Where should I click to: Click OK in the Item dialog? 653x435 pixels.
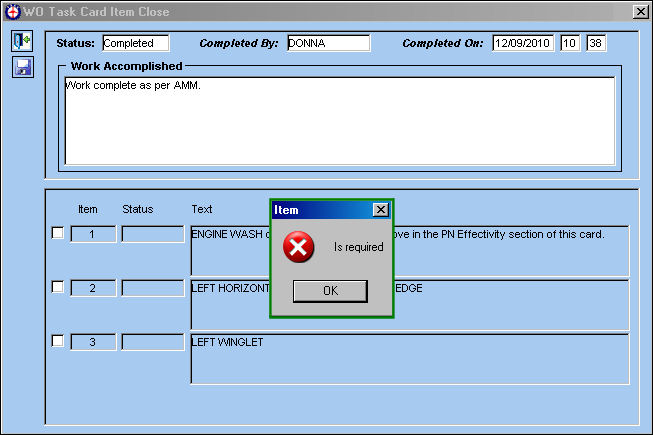(330, 291)
